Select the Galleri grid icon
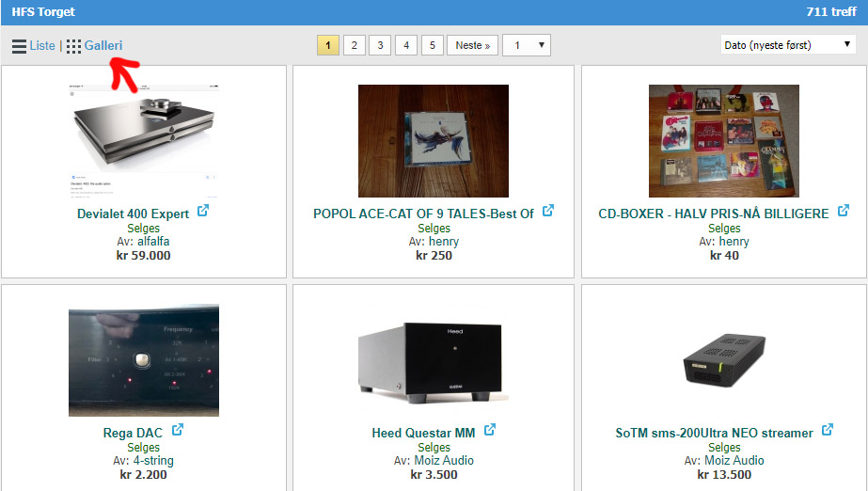Image resolution: width=868 pixels, height=491 pixels. coord(73,46)
